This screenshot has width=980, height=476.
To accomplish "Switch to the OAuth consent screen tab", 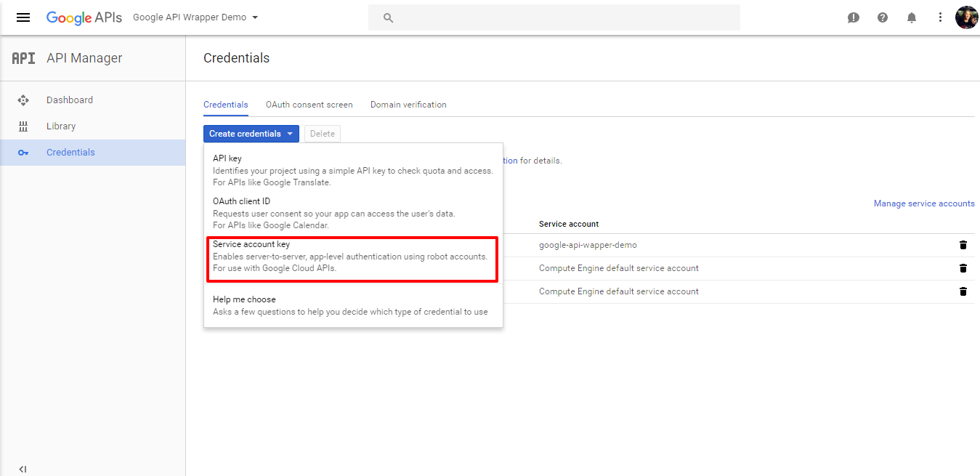I will coord(309,105).
